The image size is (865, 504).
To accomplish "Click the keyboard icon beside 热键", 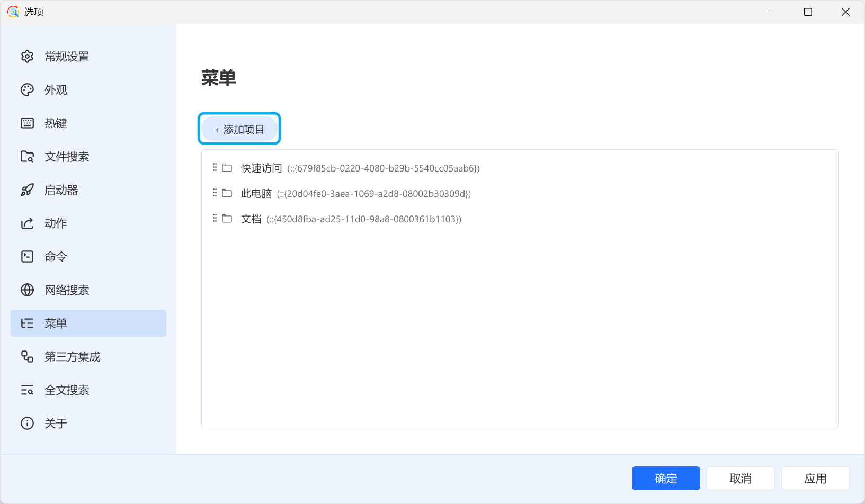I will [27, 123].
